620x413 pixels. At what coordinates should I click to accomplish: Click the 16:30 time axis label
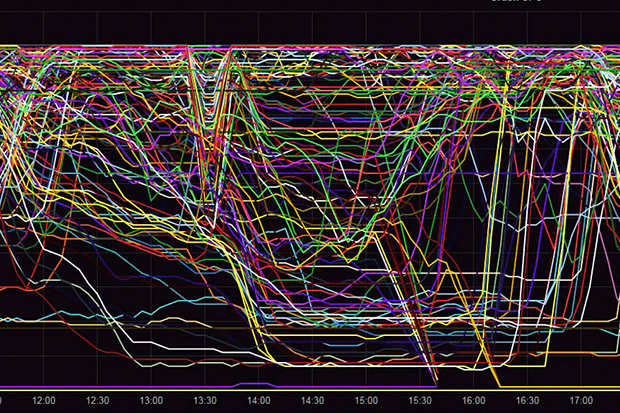pyautogui.click(x=527, y=401)
